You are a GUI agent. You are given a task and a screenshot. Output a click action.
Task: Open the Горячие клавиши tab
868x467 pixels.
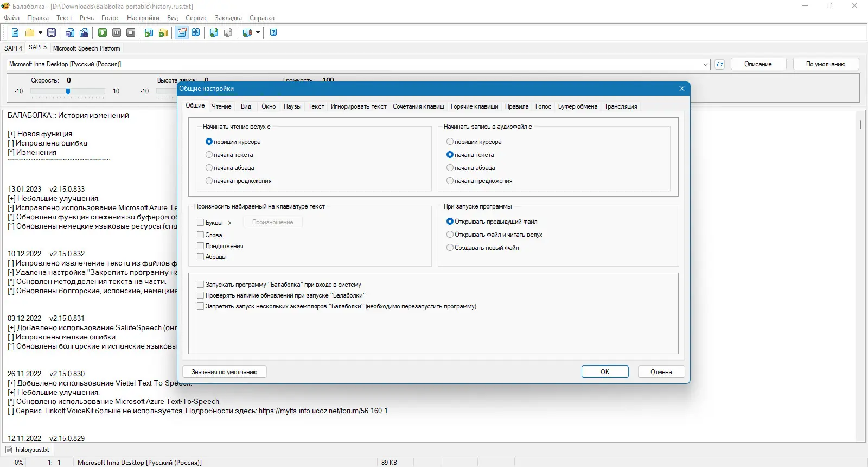point(474,106)
